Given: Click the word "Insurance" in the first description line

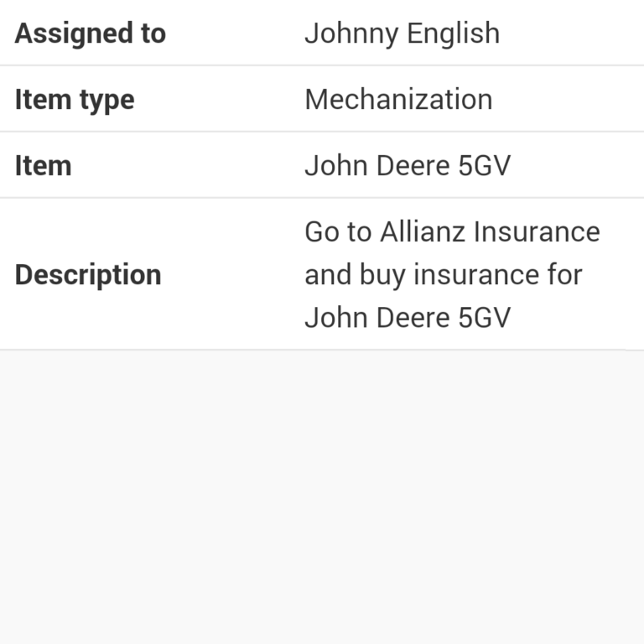Looking at the screenshot, I should pyautogui.click(x=537, y=232).
